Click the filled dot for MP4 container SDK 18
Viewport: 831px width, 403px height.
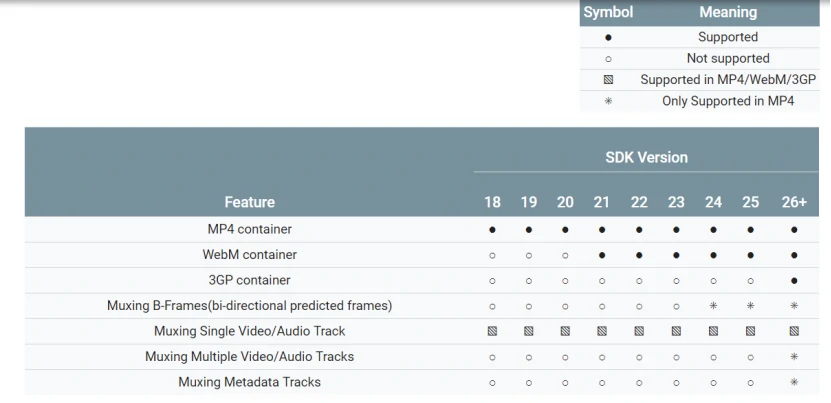[x=492, y=229]
